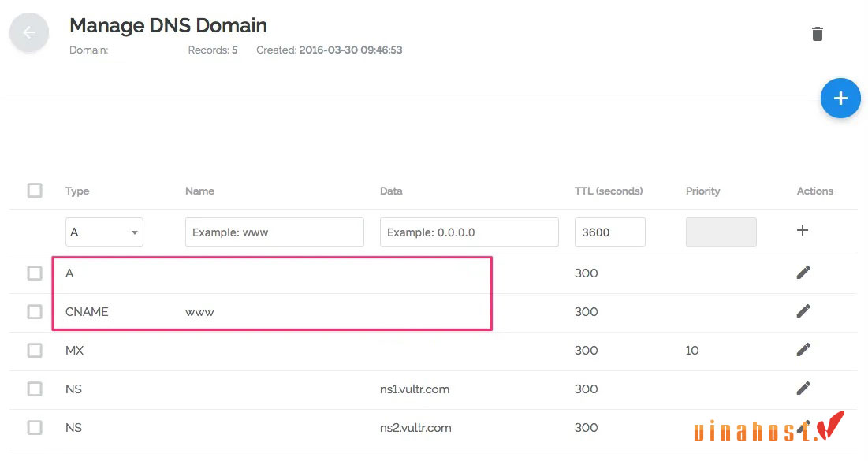Edit the MX record with pencil icon
This screenshot has width=868, height=461.
point(803,350)
